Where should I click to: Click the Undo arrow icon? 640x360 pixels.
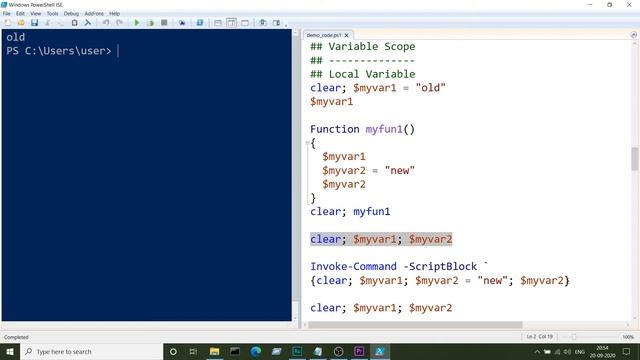point(106,23)
